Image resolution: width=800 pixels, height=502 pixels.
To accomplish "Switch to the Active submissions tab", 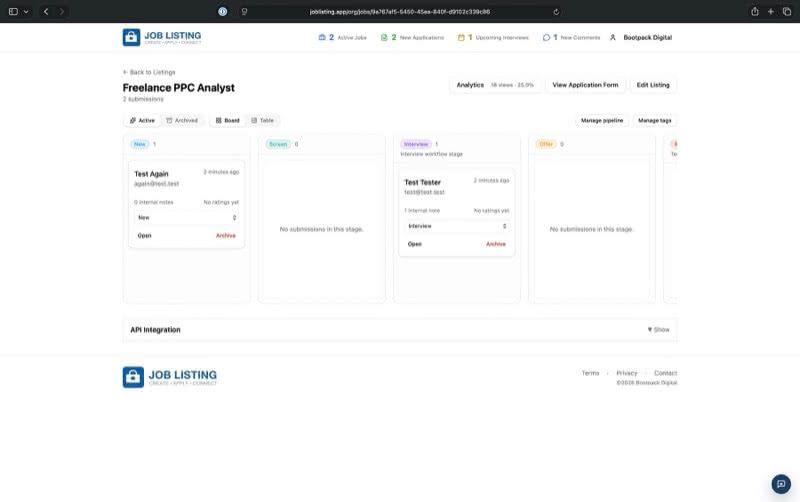I will click(142, 120).
